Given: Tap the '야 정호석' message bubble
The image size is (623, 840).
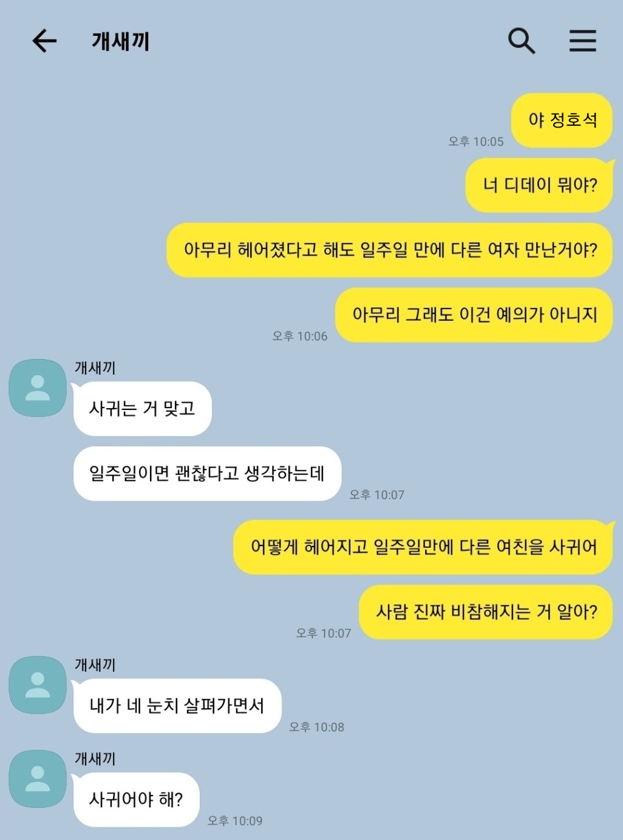Looking at the screenshot, I should [562, 120].
